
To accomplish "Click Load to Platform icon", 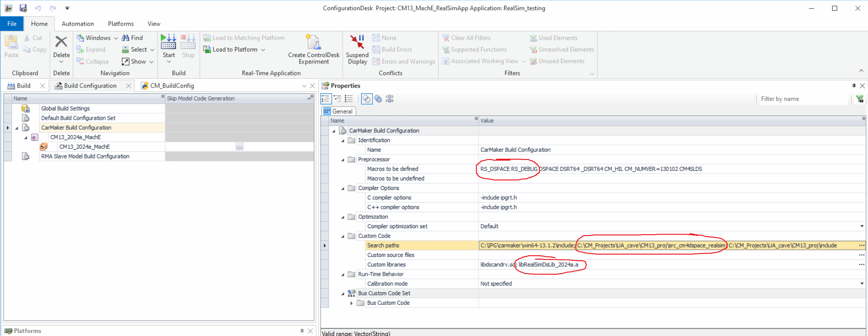I will 207,49.
